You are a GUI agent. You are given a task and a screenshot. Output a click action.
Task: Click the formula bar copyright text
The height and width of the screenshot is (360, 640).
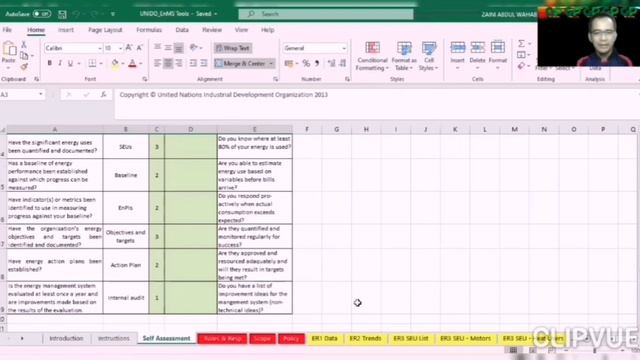[224, 95]
